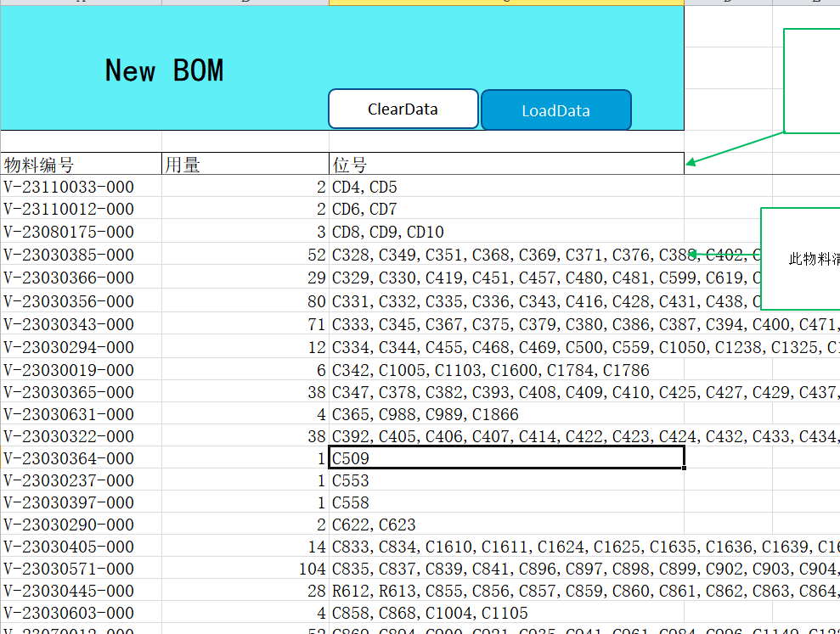Image resolution: width=840 pixels, height=634 pixels.
Task: Select the New BOM title cell
Action: coord(341,68)
